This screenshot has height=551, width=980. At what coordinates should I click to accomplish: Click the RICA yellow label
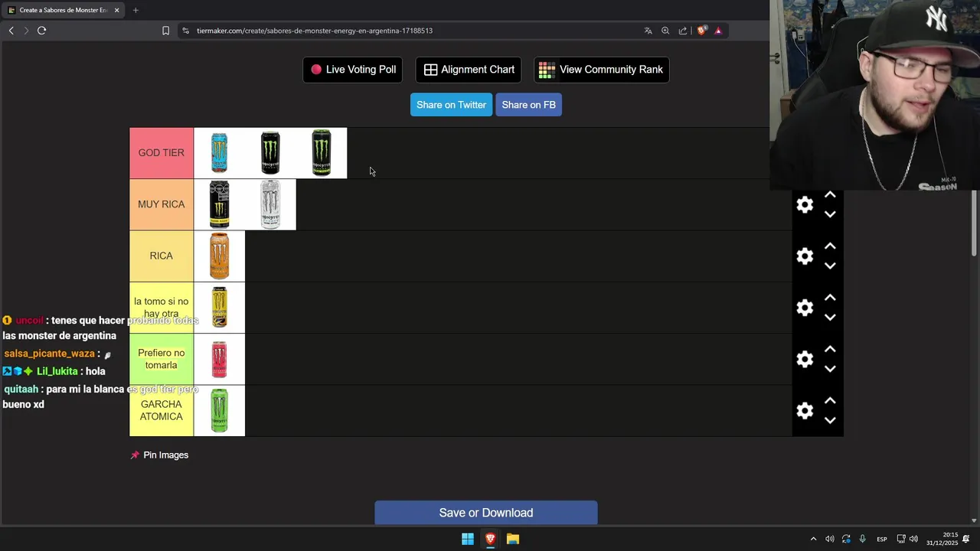(162, 256)
